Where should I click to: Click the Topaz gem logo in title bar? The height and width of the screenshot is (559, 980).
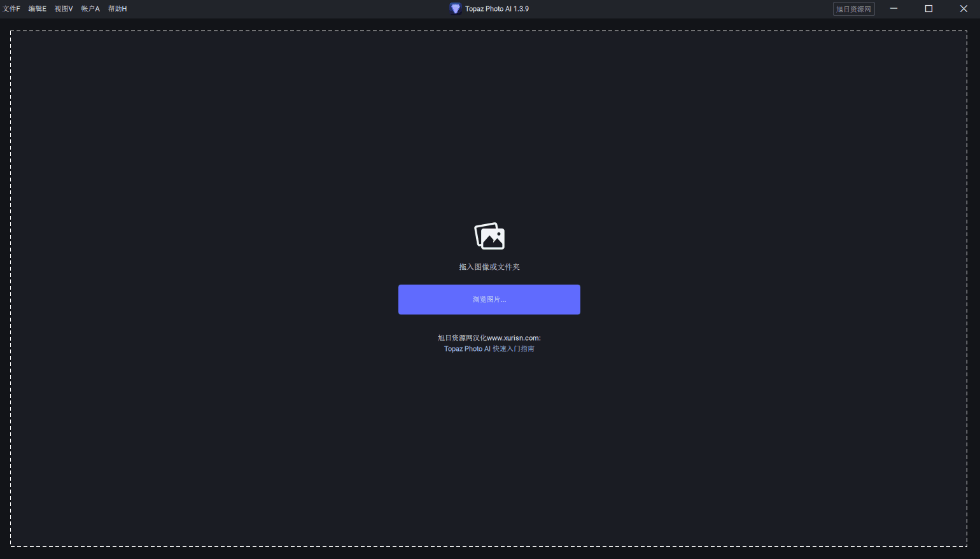[455, 9]
